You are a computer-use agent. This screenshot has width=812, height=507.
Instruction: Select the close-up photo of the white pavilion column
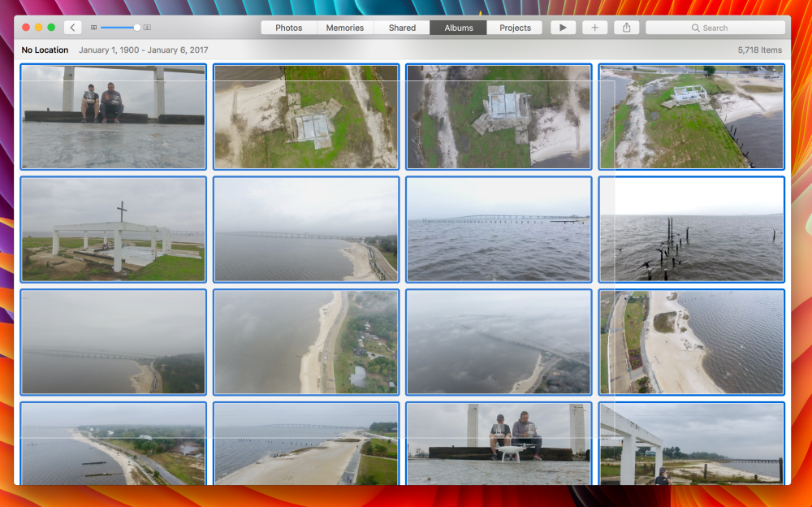(x=691, y=443)
